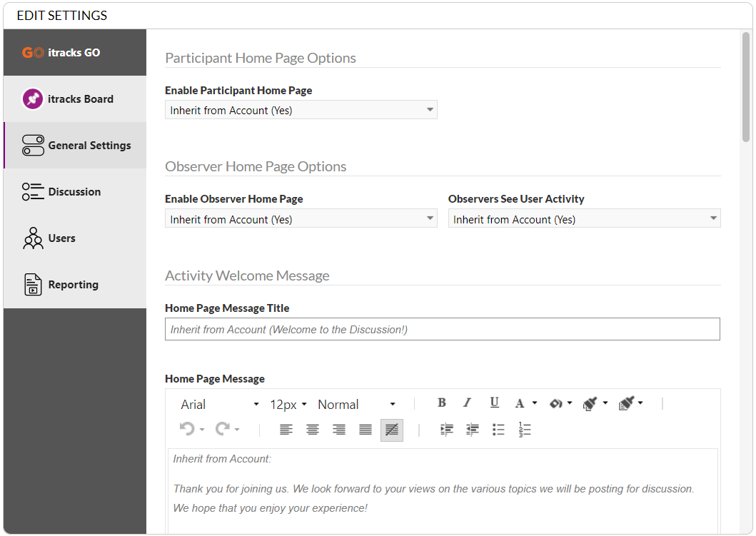Image resolution: width=756 pixels, height=536 pixels.
Task: Justify the message text
Action: (366, 430)
